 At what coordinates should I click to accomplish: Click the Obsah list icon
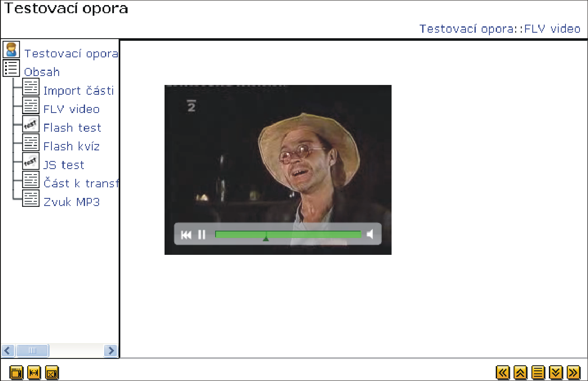(x=11, y=68)
